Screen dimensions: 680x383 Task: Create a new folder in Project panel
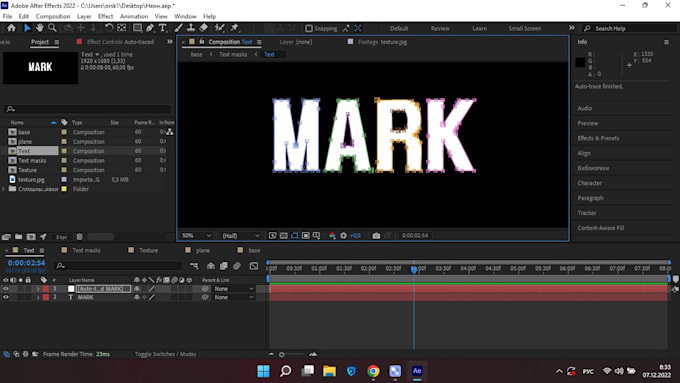click(19, 237)
